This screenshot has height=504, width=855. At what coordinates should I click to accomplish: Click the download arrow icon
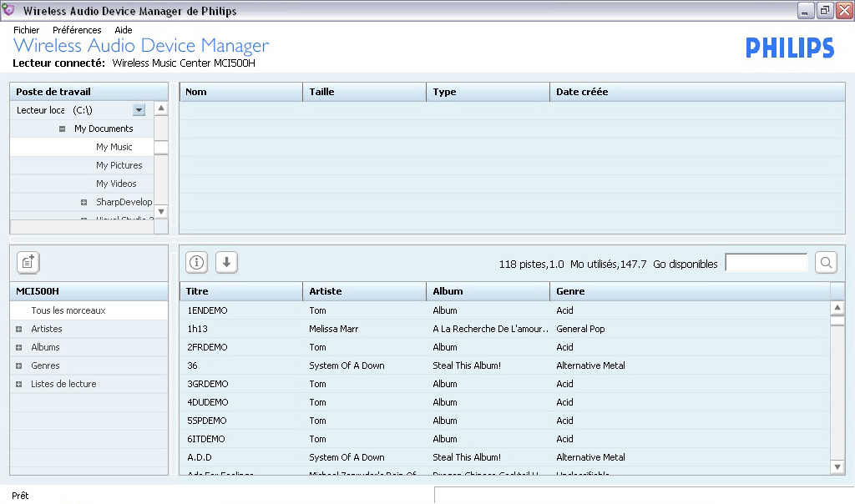226,262
